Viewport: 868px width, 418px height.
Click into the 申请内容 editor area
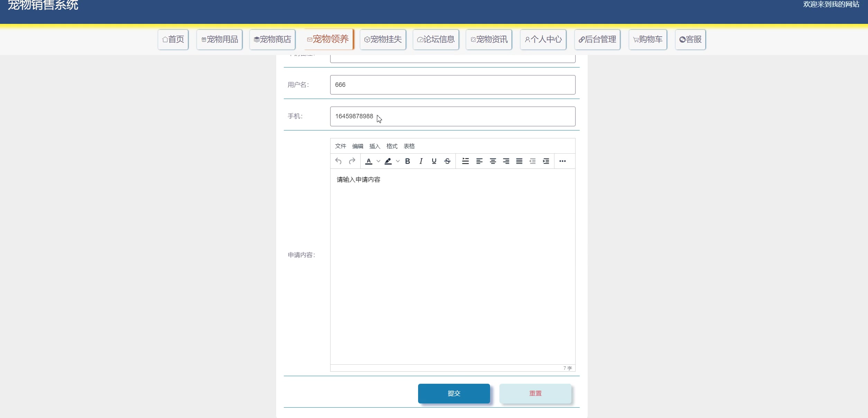coord(453,266)
